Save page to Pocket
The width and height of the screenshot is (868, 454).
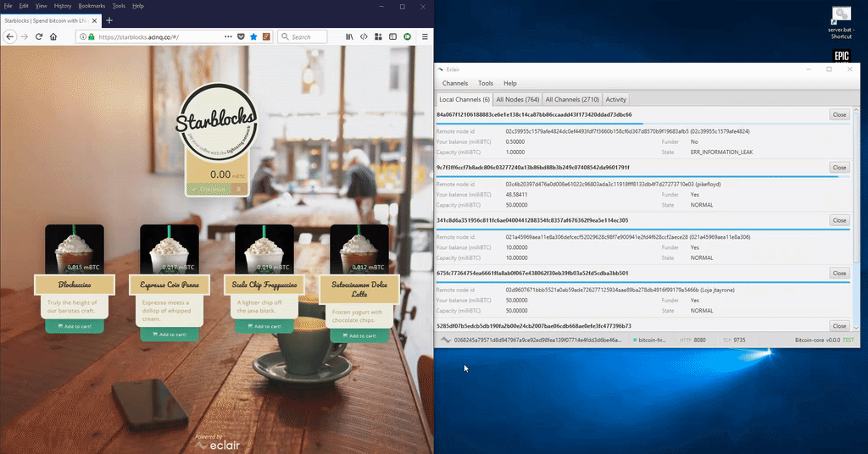click(x=241, y=36)
